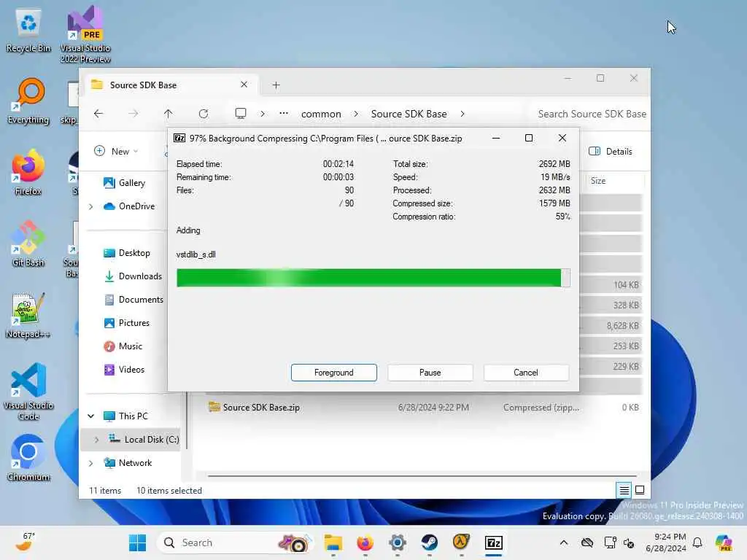Open the notifications bell
Viewport: 747px width, 560px height.
tap(697, 542)
